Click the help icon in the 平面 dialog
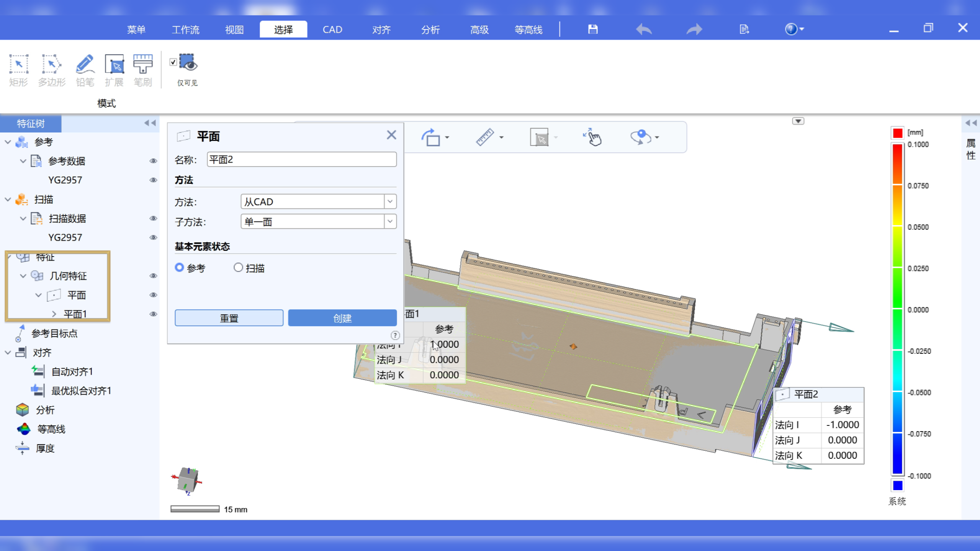Viewport: 980px width, 551px height. [395, 335]
